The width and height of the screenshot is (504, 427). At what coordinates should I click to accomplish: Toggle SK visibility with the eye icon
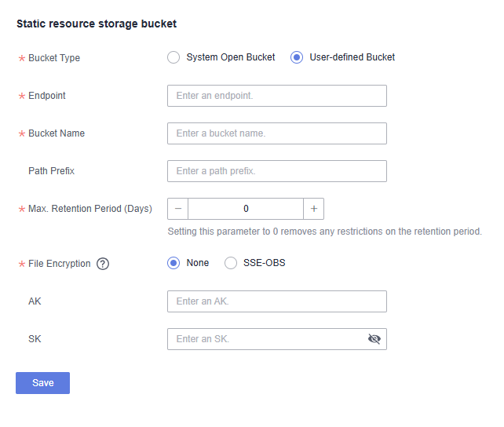pyautogui.click(x=374, y=339)
